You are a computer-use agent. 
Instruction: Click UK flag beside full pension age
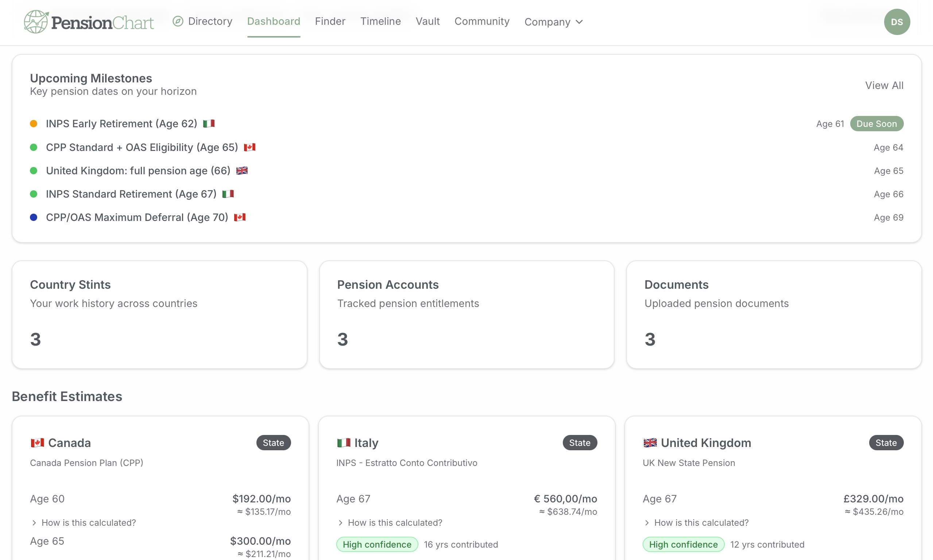pos(242,171)
